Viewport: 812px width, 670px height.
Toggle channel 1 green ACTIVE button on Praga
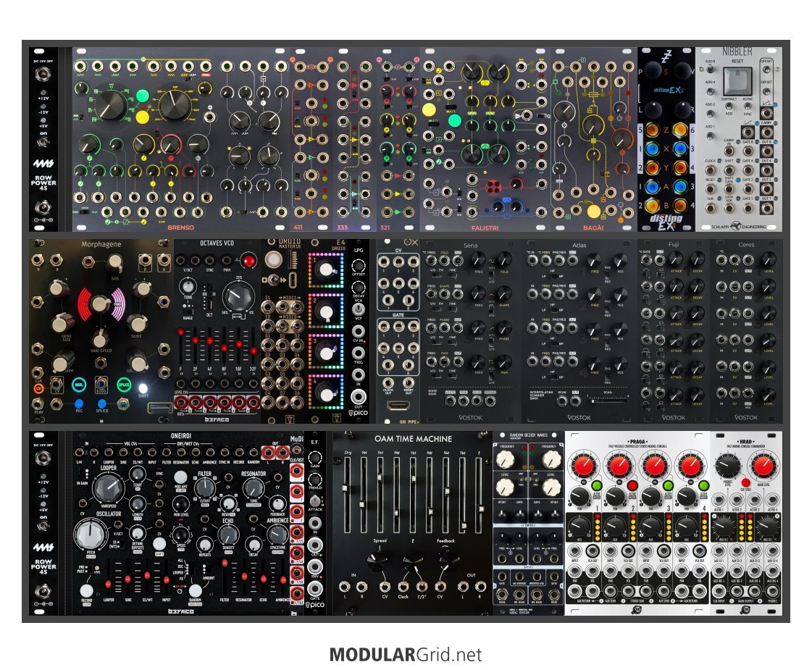[598, 486]
